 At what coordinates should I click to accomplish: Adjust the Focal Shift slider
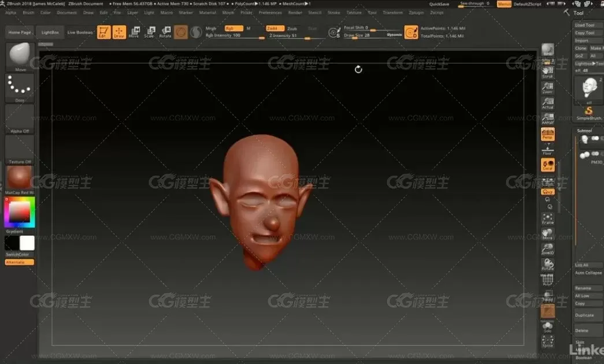click(x=372, y=28)
